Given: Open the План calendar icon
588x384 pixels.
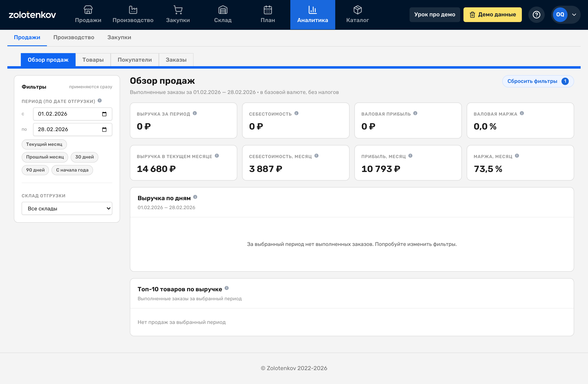Looking at the screenshot, I should point(268,10).
